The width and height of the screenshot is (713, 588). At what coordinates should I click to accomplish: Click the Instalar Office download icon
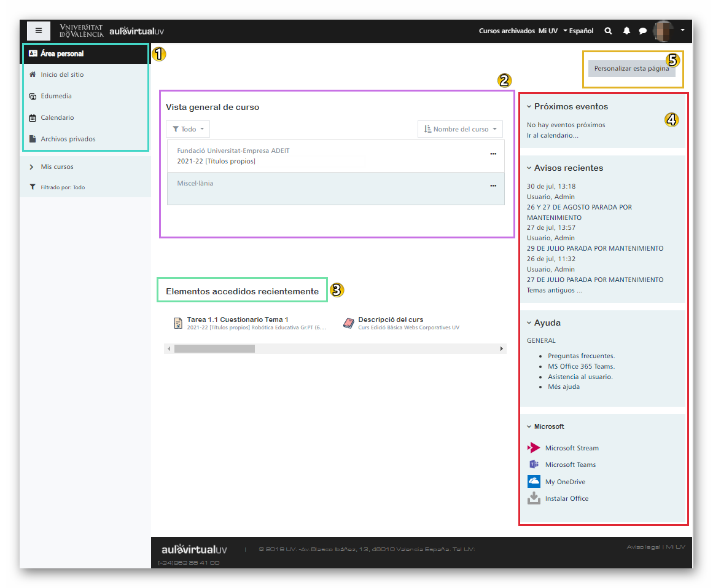click(x=534, y=498)
